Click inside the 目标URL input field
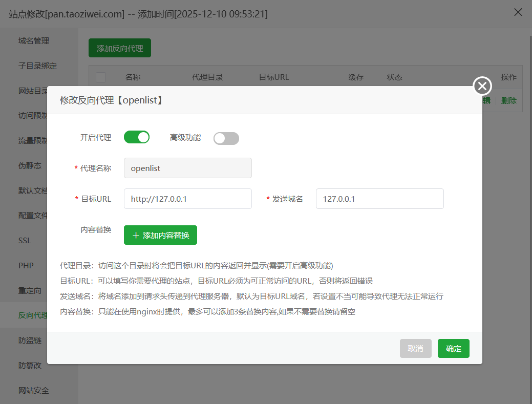This screenshot has width=532, height=404. pos(187,199)
